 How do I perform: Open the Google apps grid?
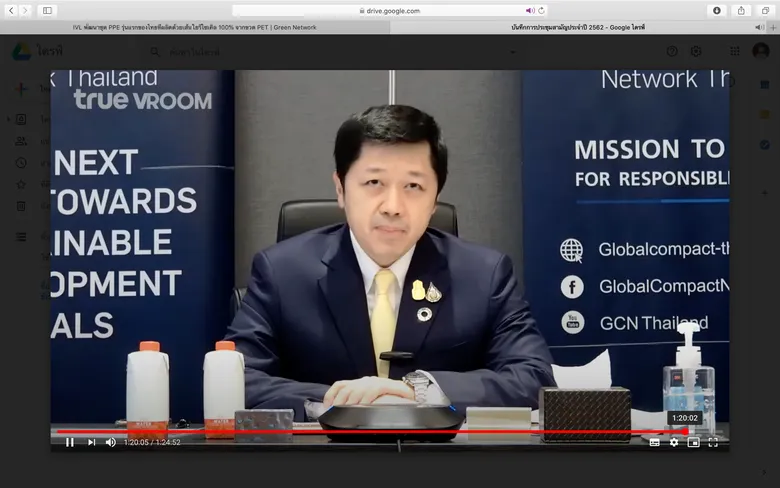pos(734,51)
